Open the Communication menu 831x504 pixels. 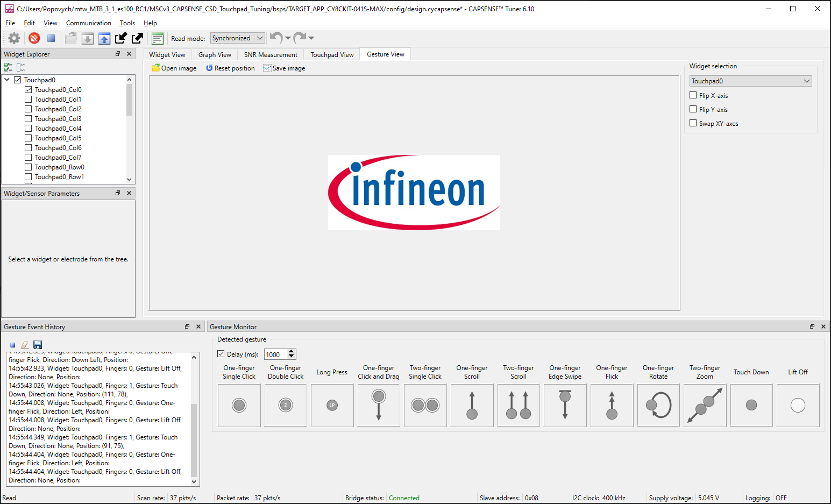(89, 23)
